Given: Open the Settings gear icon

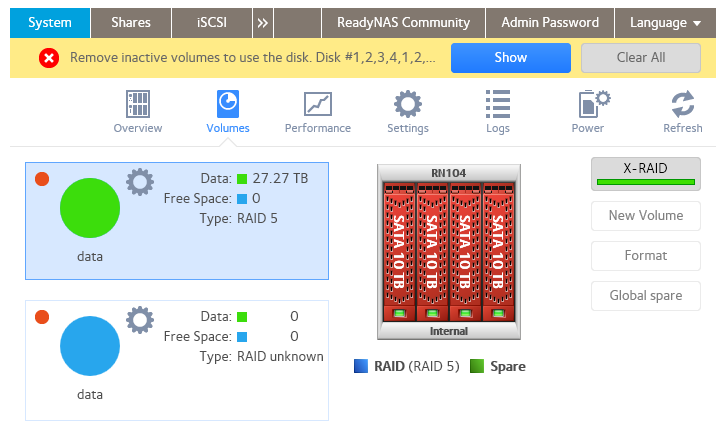Looking at the screenshot, I should pos(408,104).
